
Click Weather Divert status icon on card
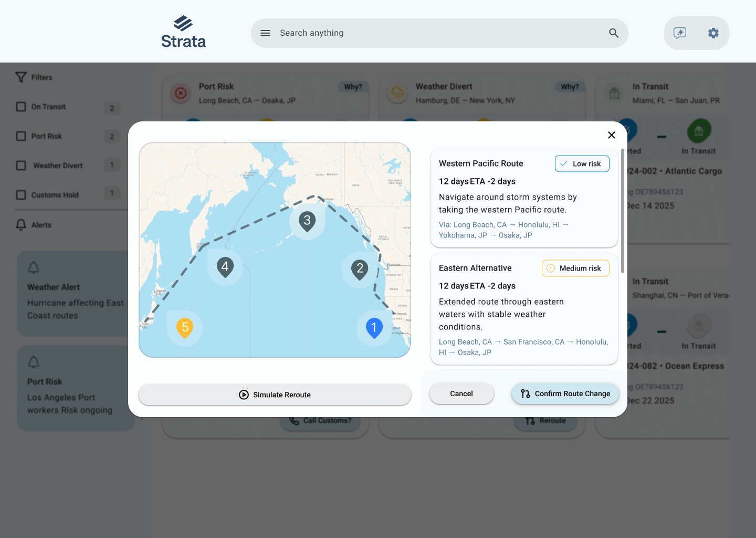pos(397,93)
